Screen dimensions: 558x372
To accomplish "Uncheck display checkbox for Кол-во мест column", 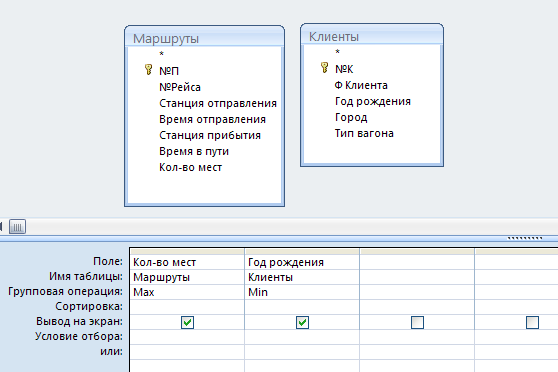I will tap(188, 323).
